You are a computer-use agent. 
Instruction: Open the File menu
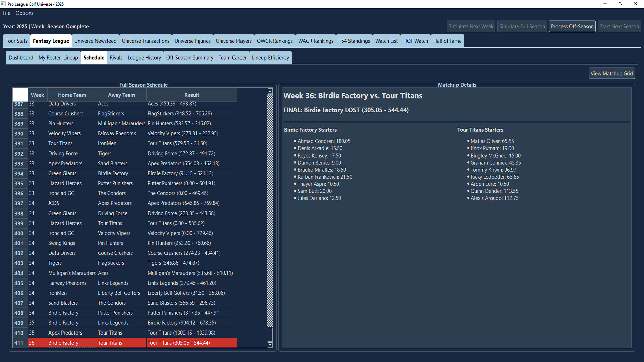tap(6, 13)
